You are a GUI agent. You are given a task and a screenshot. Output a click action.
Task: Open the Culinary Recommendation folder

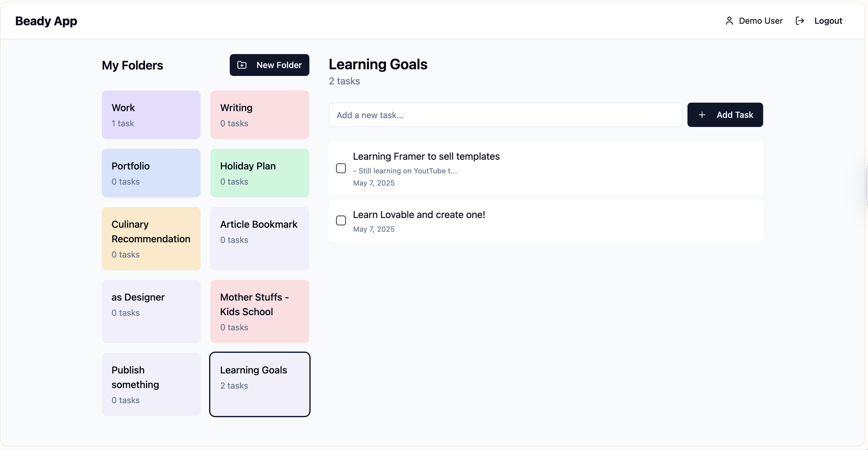[151, 238]
